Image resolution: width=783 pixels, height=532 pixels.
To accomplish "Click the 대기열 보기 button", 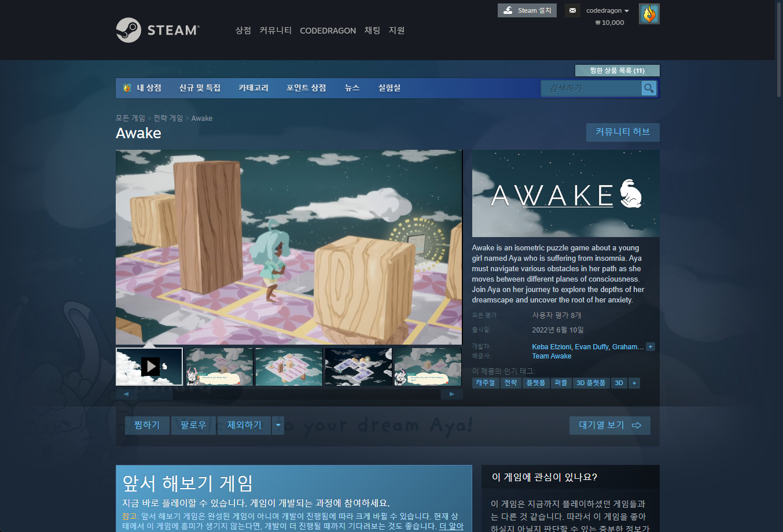I will tap(610, 425).
